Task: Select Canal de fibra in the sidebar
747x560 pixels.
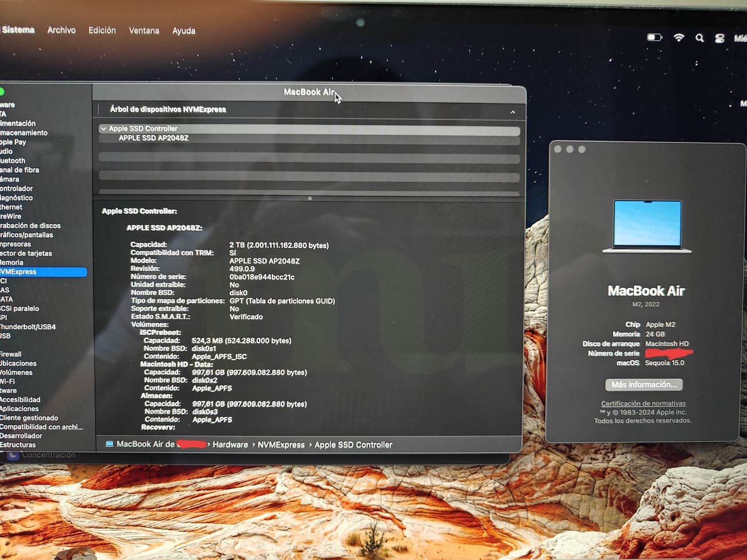Action: point(20,170)
